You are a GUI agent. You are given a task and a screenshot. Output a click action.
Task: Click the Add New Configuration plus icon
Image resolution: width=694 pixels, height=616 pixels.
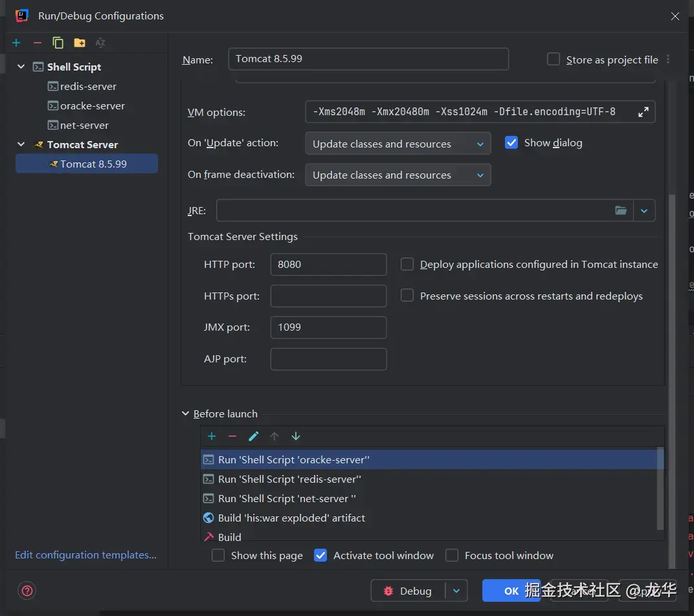[16, 43]
